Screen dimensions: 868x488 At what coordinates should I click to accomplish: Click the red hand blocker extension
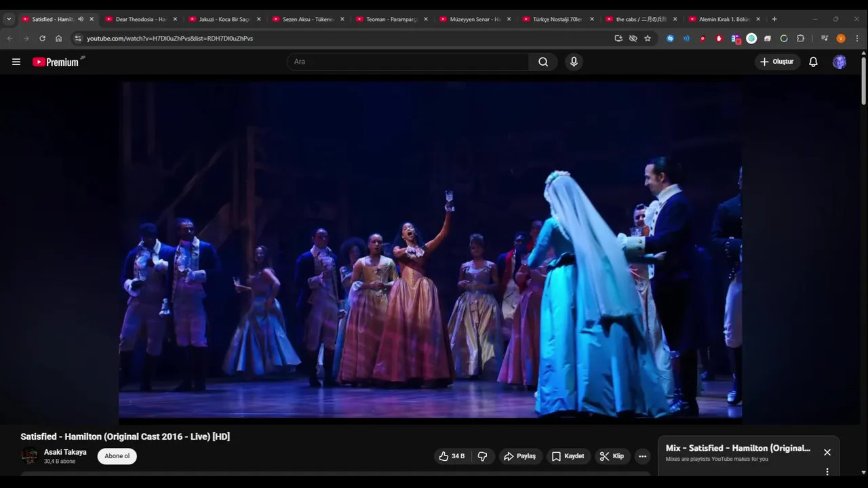pyautogui.click(x=719, y=39)
